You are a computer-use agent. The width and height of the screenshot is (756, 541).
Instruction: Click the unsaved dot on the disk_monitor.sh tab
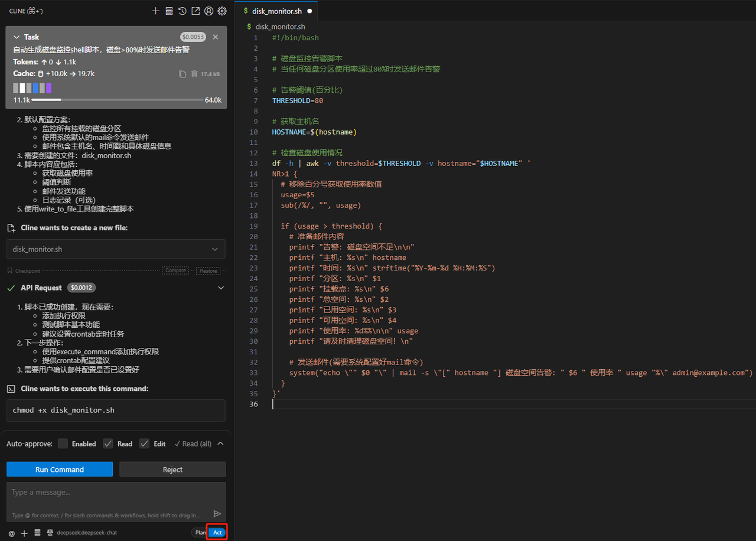(309, 11)
